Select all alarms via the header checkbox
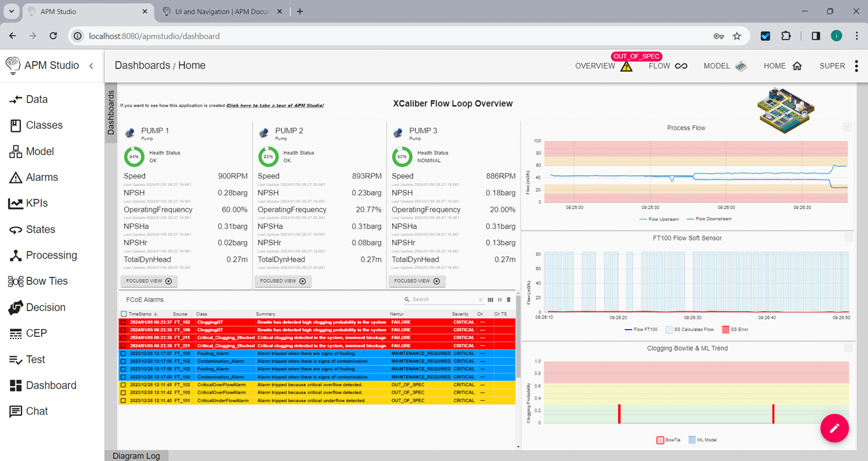 click(124, 313)
